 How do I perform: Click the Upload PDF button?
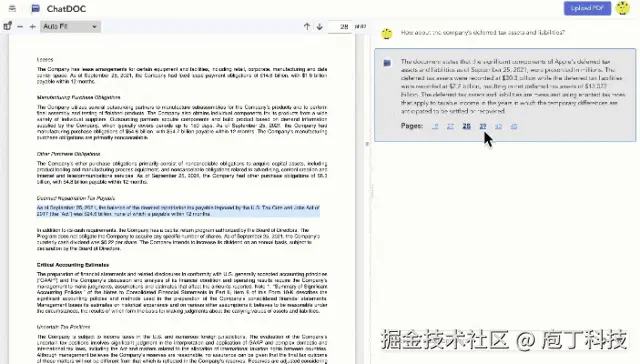(587, 8)
